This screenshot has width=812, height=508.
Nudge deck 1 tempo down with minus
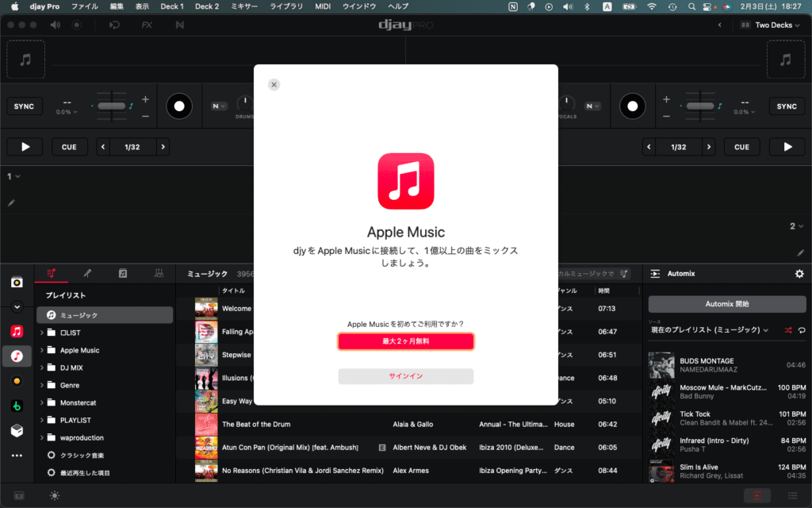[146, 116]
